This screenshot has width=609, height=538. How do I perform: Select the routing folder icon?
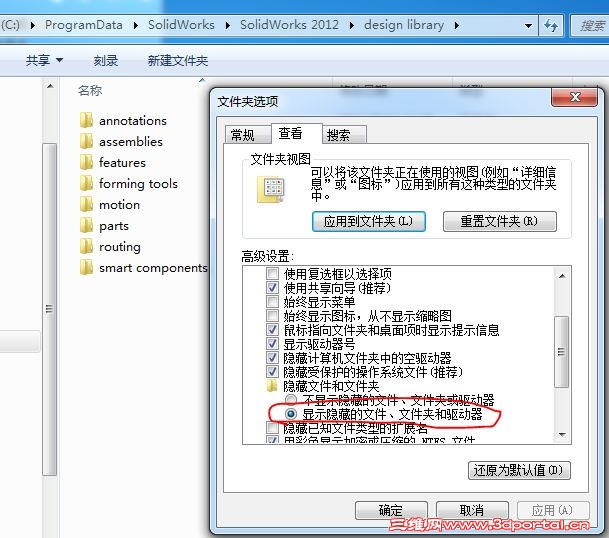pyautogui.click(x=86, y=246)
